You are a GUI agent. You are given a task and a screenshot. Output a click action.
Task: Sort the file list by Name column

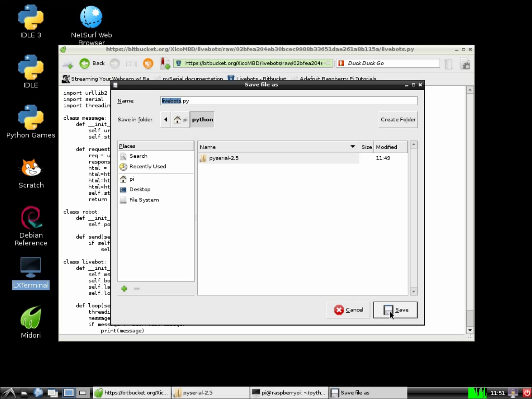tap(278, 147)
